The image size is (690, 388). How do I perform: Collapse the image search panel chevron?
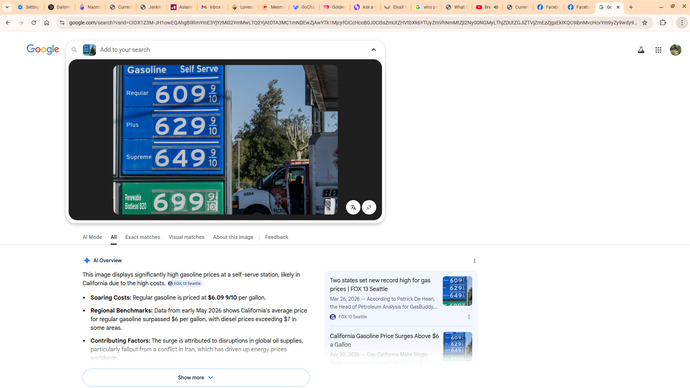(x=374, y=50)
